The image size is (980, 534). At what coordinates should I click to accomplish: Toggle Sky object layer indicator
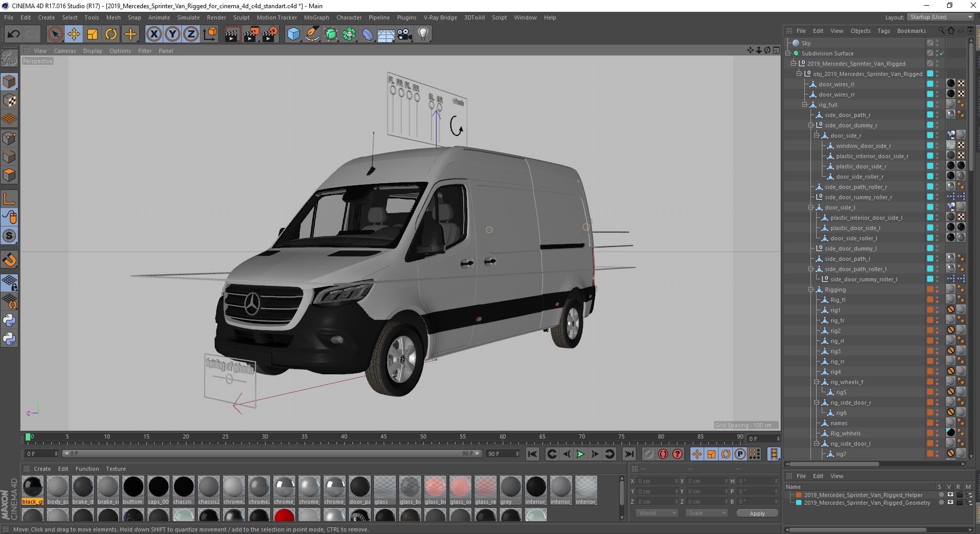(930, 43)
